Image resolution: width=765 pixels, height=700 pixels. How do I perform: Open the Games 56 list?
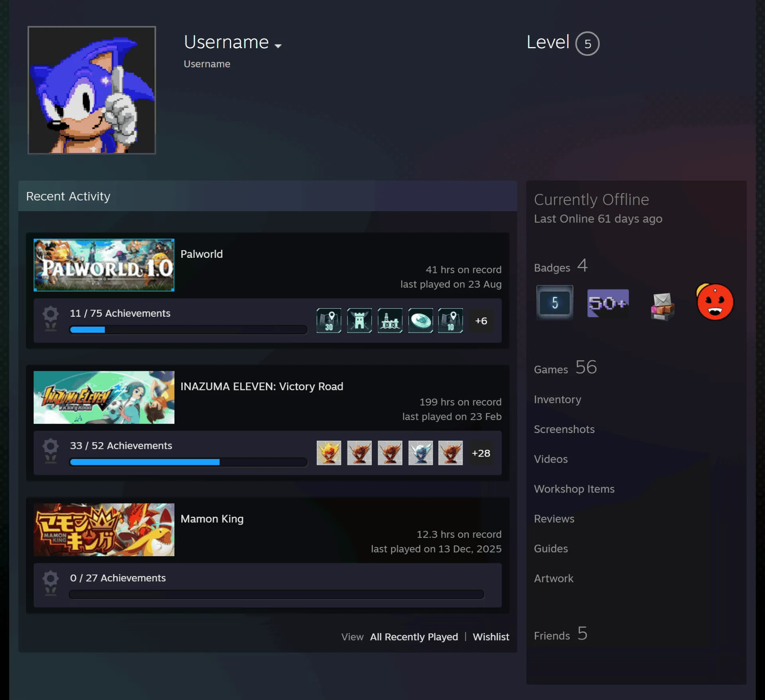pyautogui.click(x=565, y=367)
